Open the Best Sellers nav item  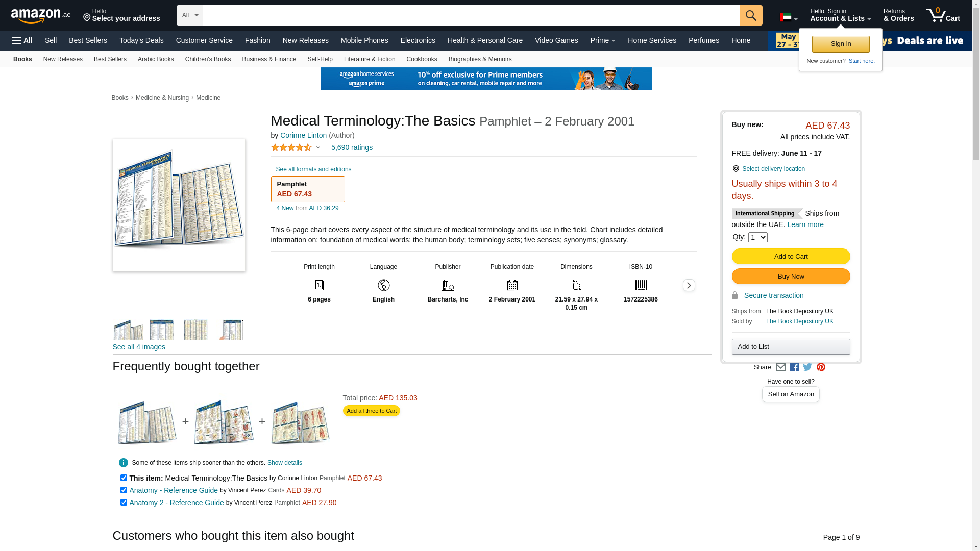(88, 40)
